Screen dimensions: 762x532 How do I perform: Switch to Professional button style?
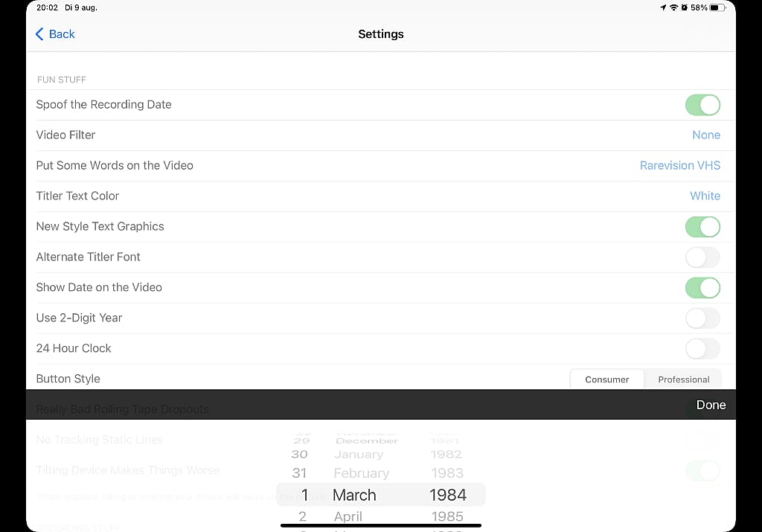pyautogui.click(x=683, y=379)
